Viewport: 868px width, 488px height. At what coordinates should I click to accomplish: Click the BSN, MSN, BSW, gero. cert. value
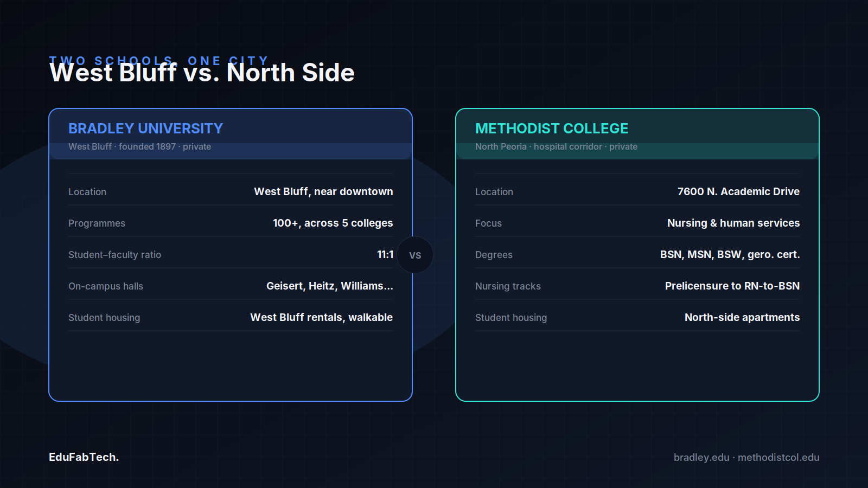[730, 254]
